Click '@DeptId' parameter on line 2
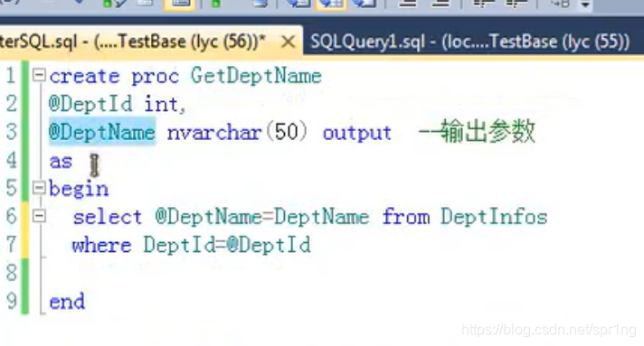The height and width of the screenshot is (346, 644). click(90, 104)
